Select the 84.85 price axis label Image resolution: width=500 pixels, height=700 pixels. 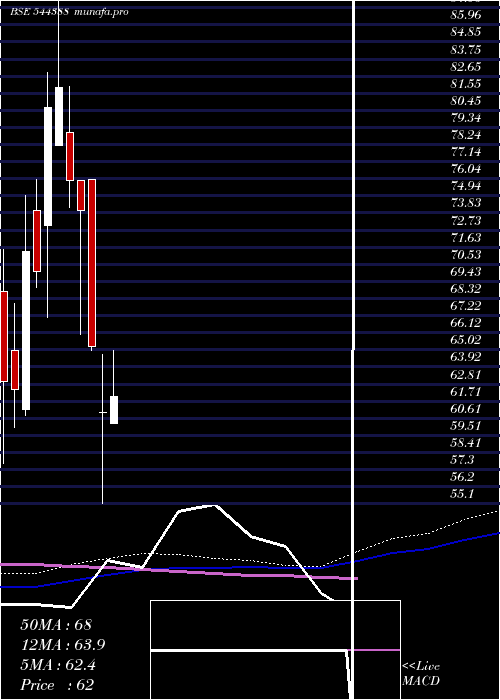pyautogui.click(x=466, y=32)
